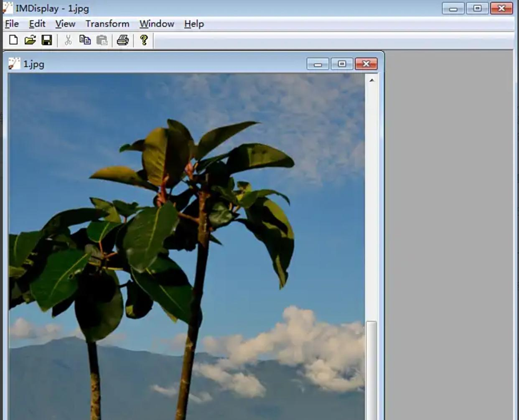Click the Paste clipboard icon
The height and width of the screenshot is (420, 519).
point(102,40)
